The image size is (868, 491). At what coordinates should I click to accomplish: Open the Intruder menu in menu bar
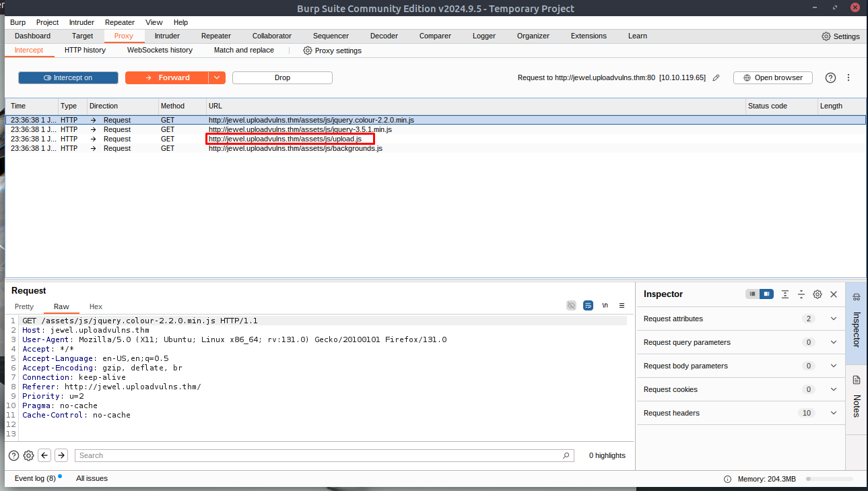pyautogui.click(x=81, y=22)
